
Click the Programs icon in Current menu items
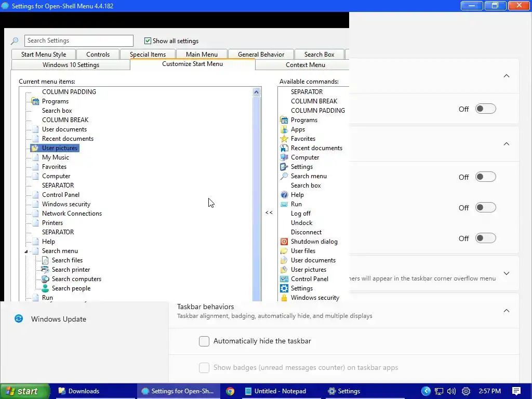point(35,101)
